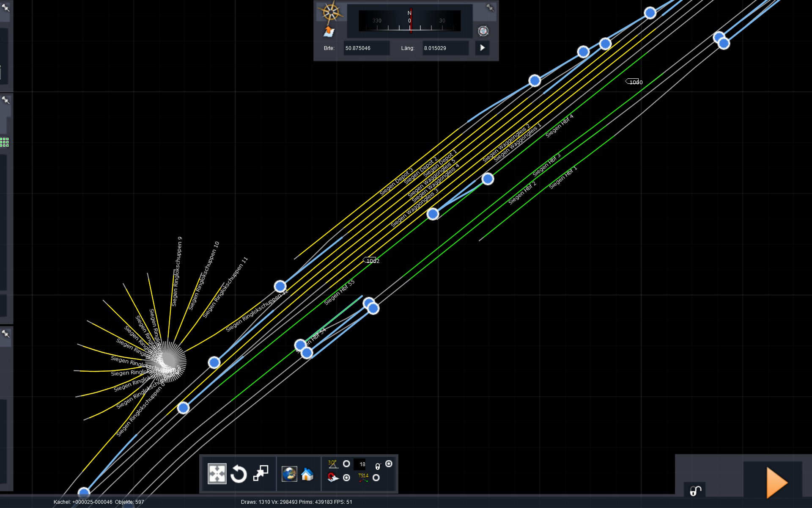The width and height of the screenshot is (812, 508).
Task: Select the scale/resize tool icon
Action: coord(261,473)
